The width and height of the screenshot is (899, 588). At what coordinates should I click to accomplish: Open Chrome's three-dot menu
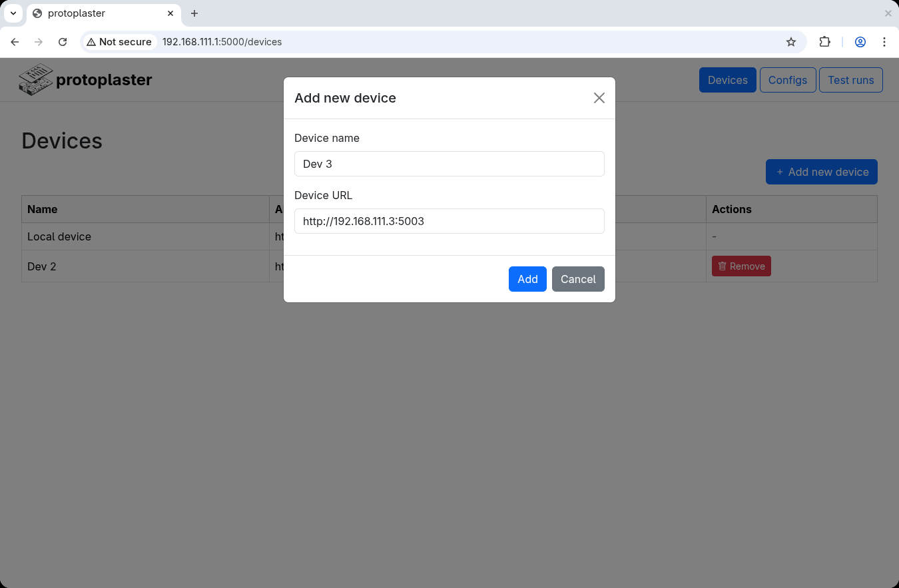884,42
